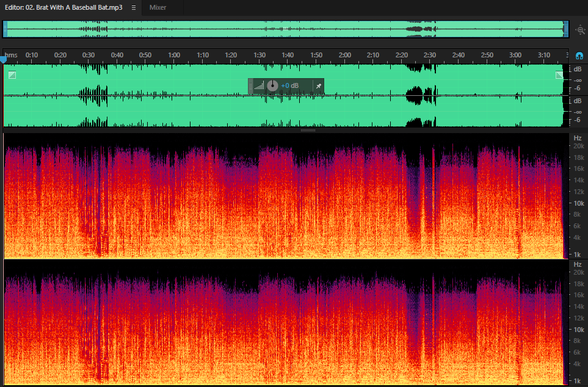Click the volume bars icon in the HUD

[x=259, y=86]
